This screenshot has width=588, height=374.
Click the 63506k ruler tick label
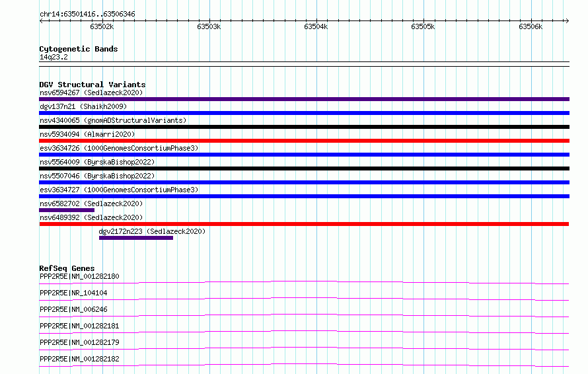531,26
